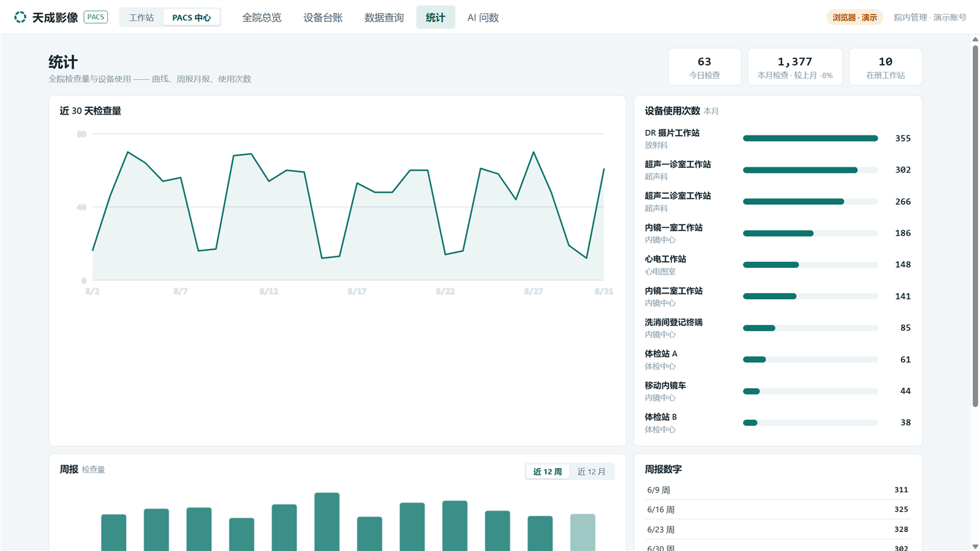Click the tallest bar in weekly chart
This screenshot has height=551, width=980.
327,522
